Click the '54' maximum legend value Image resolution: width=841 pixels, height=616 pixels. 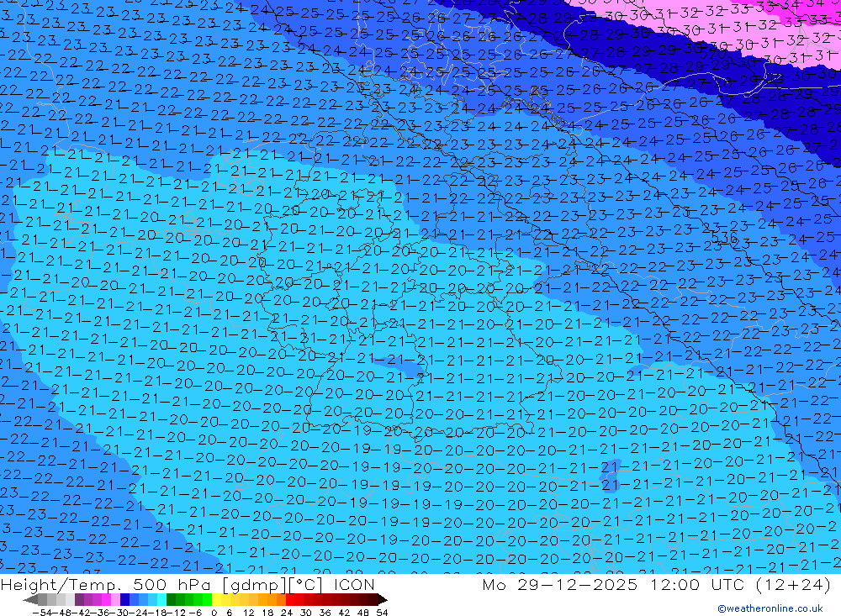(x=382, y=613)
